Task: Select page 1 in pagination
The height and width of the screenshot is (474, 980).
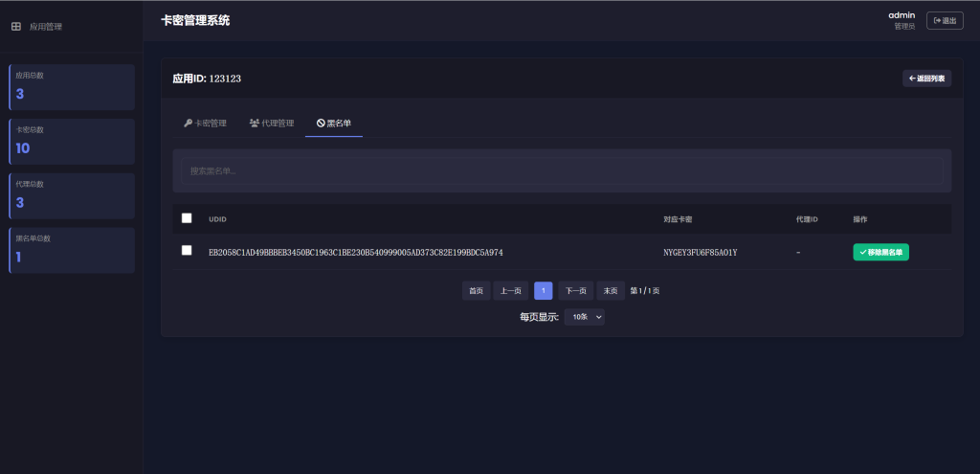Action: point(543,291)
